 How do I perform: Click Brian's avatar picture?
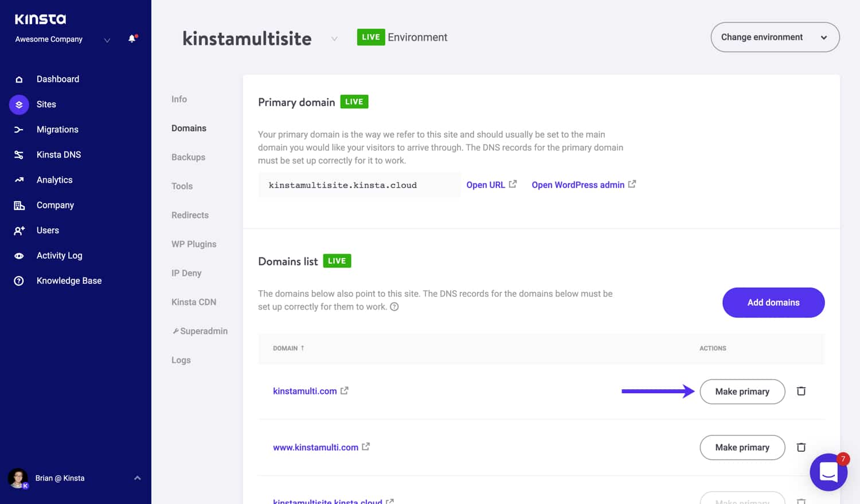click(x=18, y=478)
